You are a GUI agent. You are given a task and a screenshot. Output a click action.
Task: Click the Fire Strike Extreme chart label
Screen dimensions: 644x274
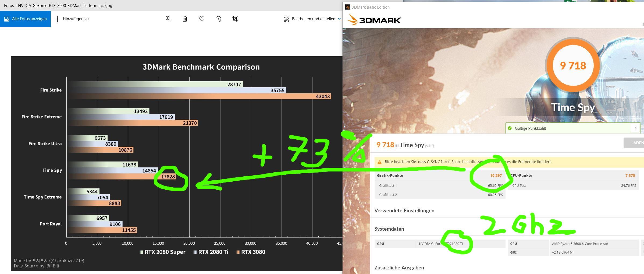point(42,117)
